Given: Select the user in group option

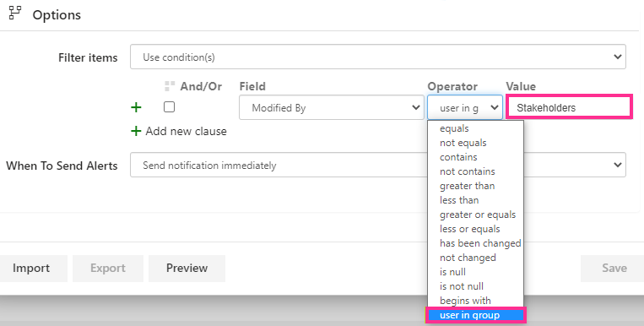Looking at the screenshot, I should [475, 315].
